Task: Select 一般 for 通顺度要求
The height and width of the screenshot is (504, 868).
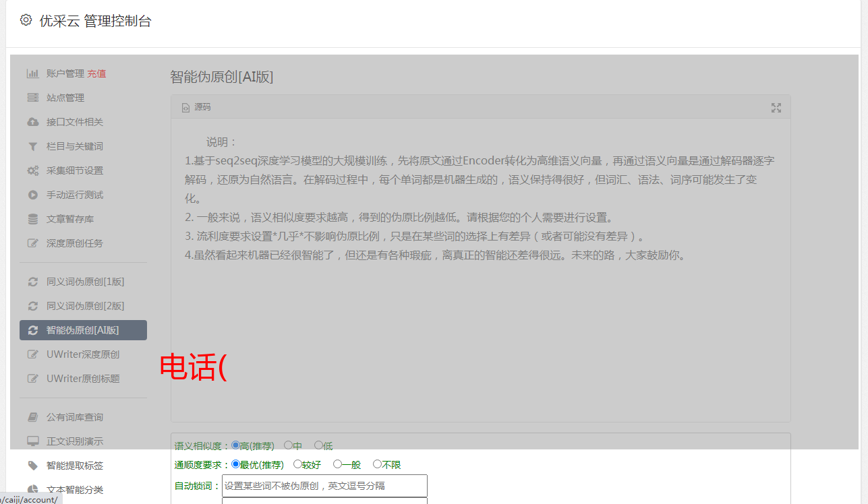Action: 337,464
